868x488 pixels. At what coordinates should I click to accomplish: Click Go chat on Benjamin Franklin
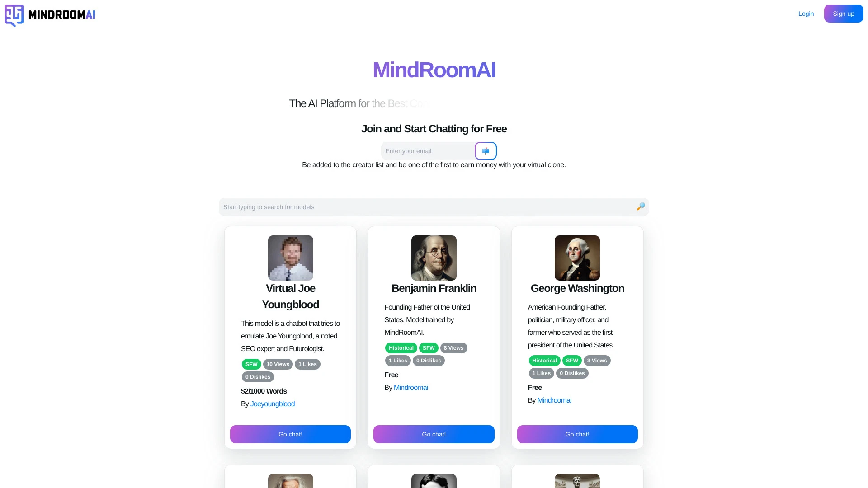tap(434, 434)
